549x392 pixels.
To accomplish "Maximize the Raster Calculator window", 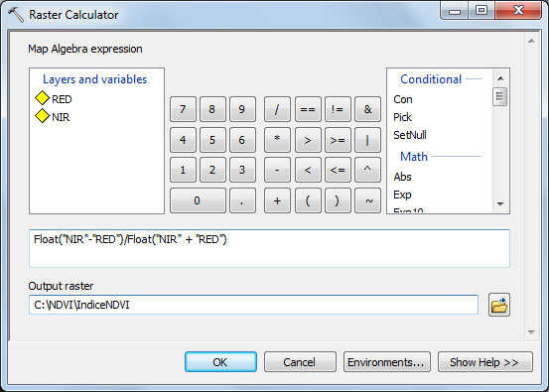I will (x=481, y=11).
